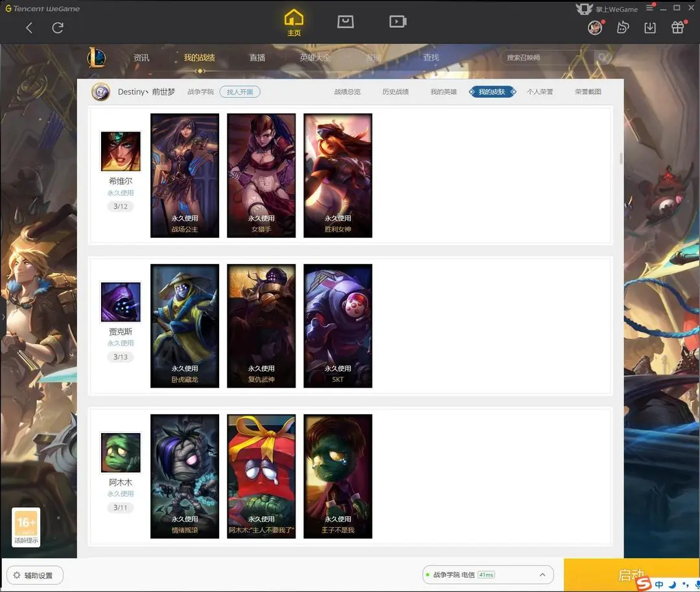Focus the 搜索召唤师 search field

tap(547, 58)
